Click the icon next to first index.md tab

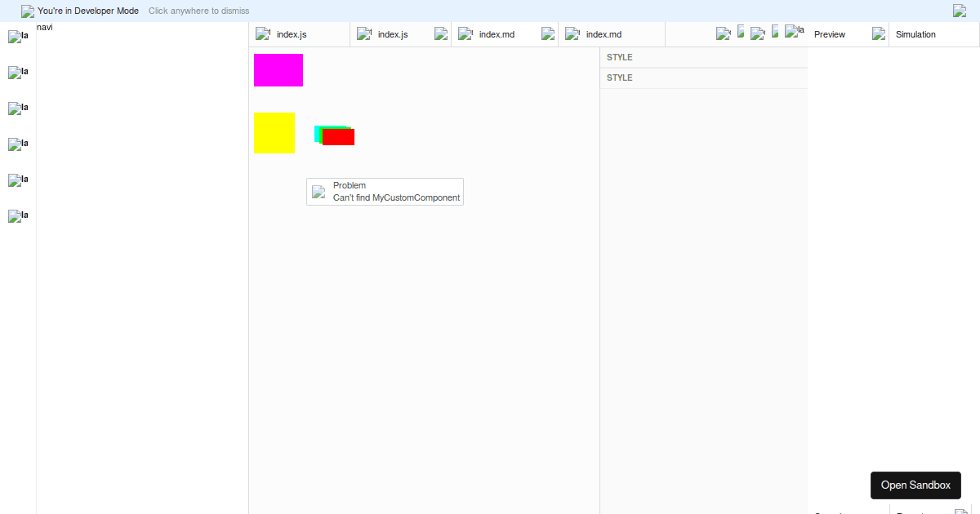(x=547, y=34)
